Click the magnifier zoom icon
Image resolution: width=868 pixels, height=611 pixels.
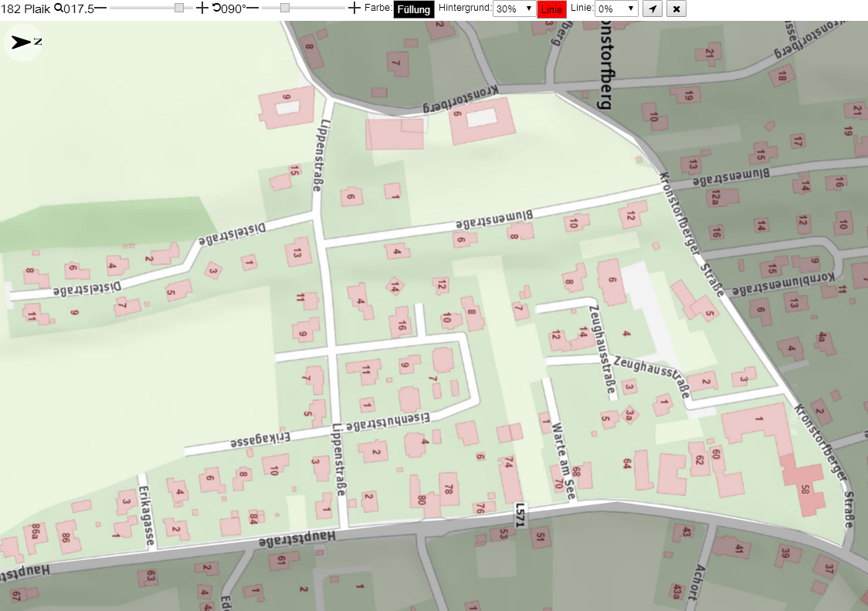coord(58,8)
